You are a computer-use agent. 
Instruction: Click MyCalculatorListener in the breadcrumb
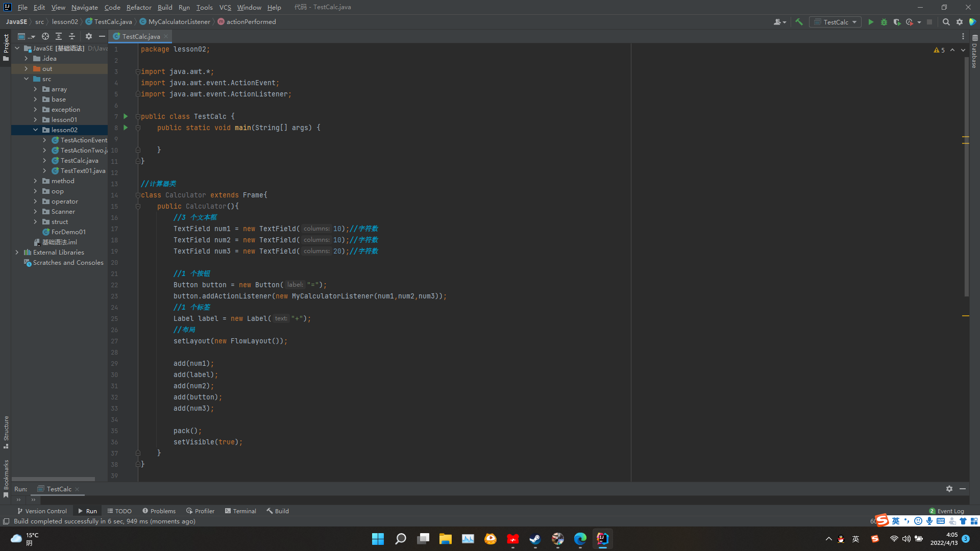point(179,22)
